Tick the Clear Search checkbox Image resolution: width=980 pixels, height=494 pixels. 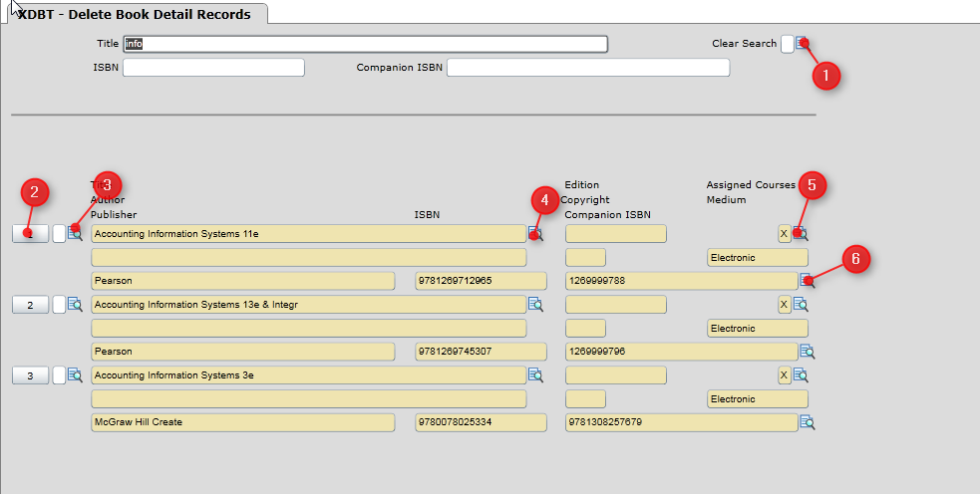787,44
